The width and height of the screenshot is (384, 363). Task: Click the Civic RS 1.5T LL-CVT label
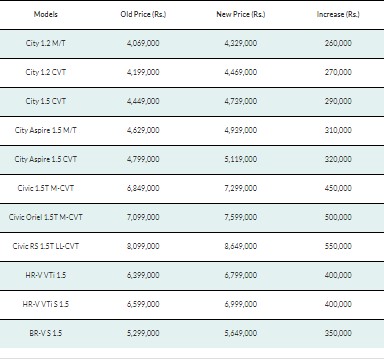coord(46,246)
